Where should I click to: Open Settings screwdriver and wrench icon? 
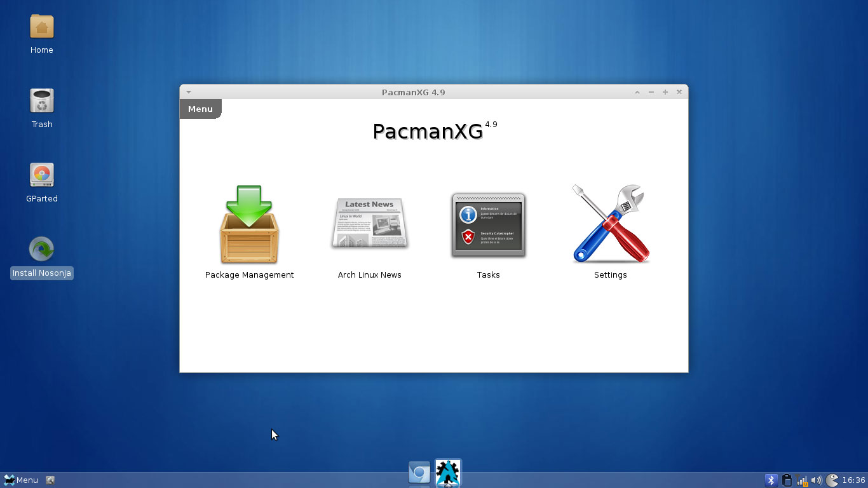pyautogui.click(x=610, y=224)
